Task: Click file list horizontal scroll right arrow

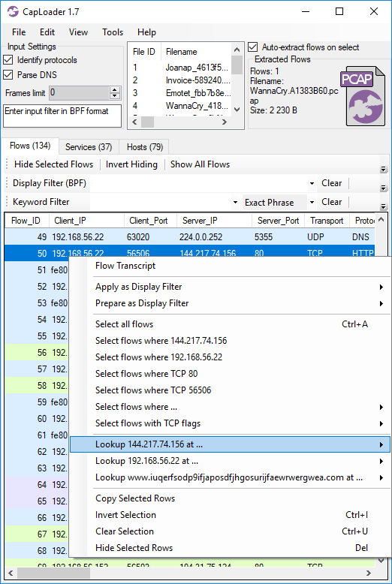Action: 225,122
